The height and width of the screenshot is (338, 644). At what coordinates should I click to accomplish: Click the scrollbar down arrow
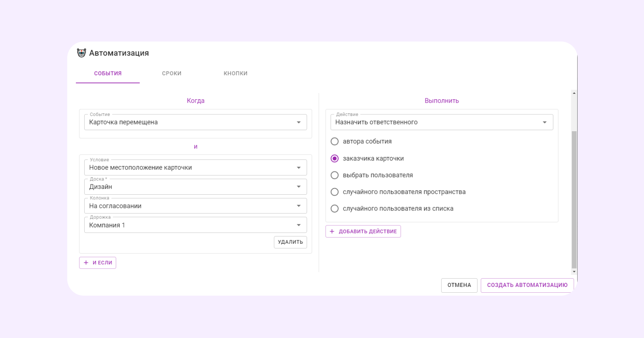coord(574,272)
